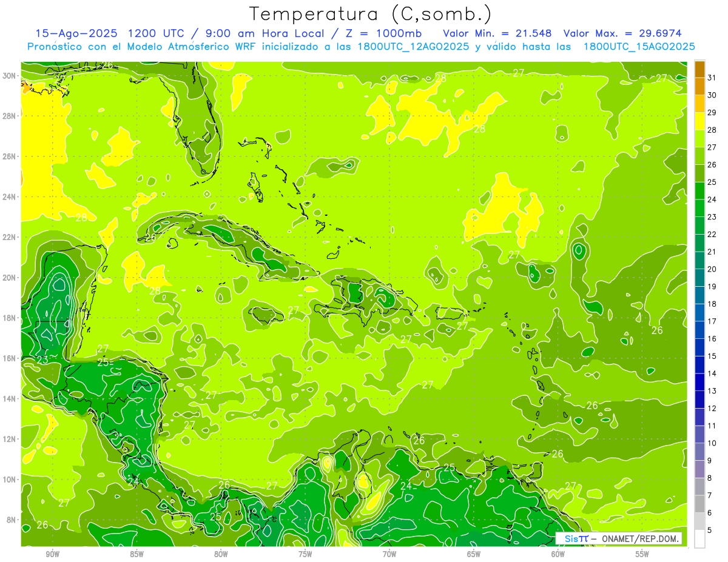Click the 5 value on the color scale
This screenshot has width=728, height=562.
(710, 530)
